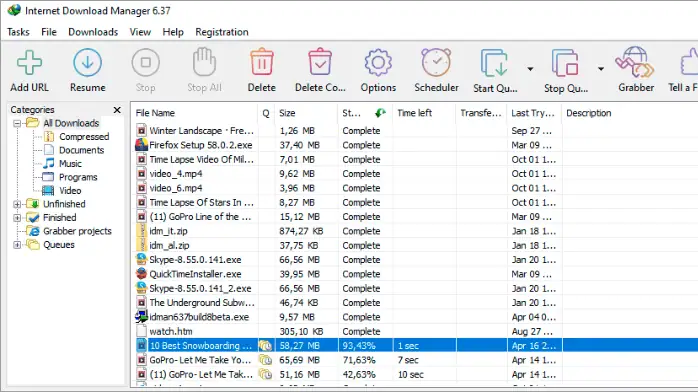The height and width of the screenshot is (392, 698).
Task: Select All Downloads category
Action: click(71, 123)
